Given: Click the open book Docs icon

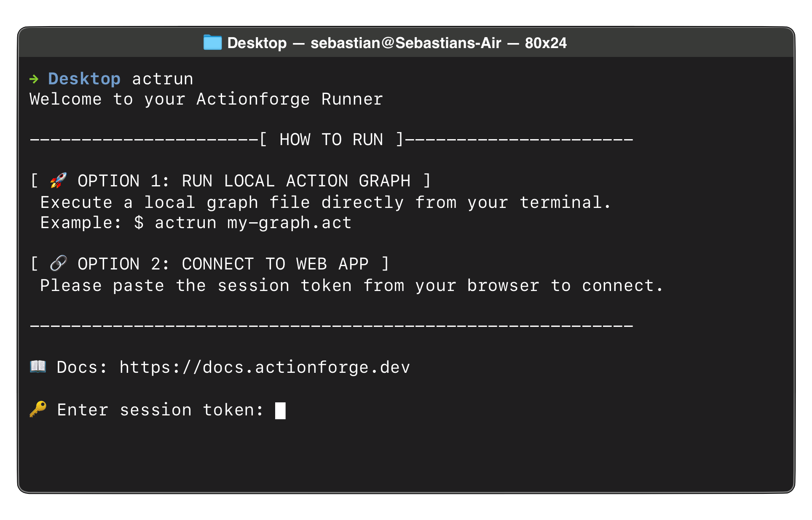Looking at the screenshot, I should click(x=38, y=366).
